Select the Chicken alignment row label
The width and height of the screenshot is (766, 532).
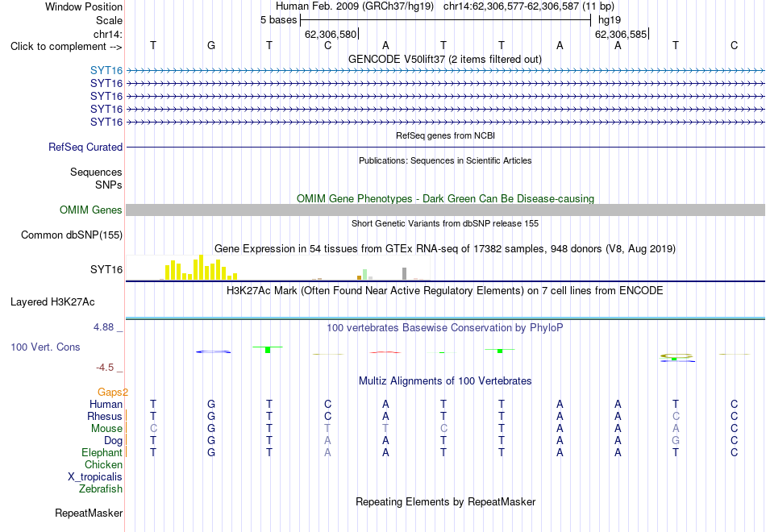pos(103,464)
